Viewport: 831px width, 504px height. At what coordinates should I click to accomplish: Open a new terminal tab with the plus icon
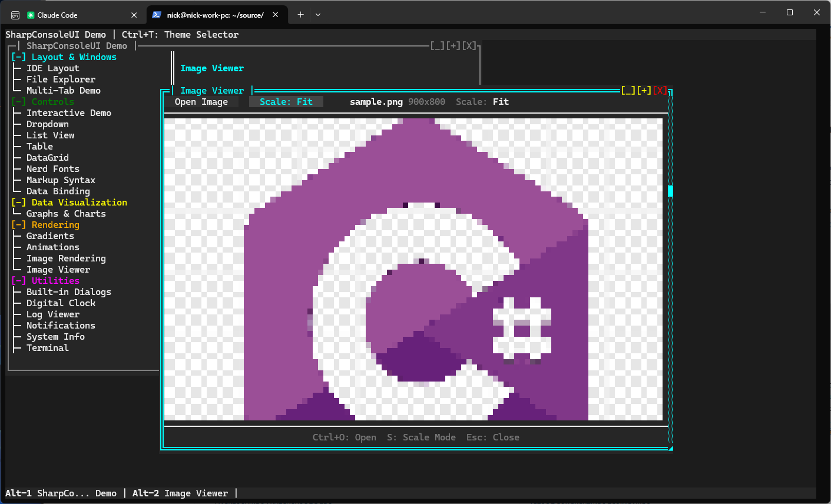tap(300, 15)
